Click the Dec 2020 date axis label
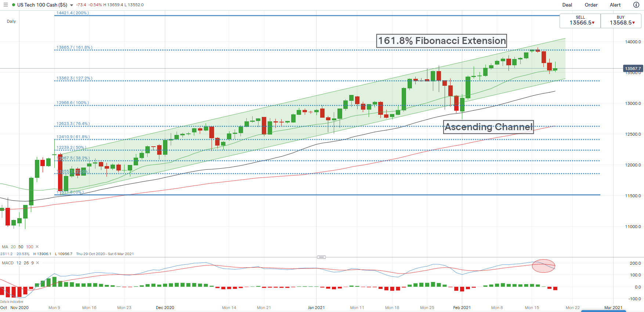This screenshot has height=312, width=644. (x=165, y=308)
